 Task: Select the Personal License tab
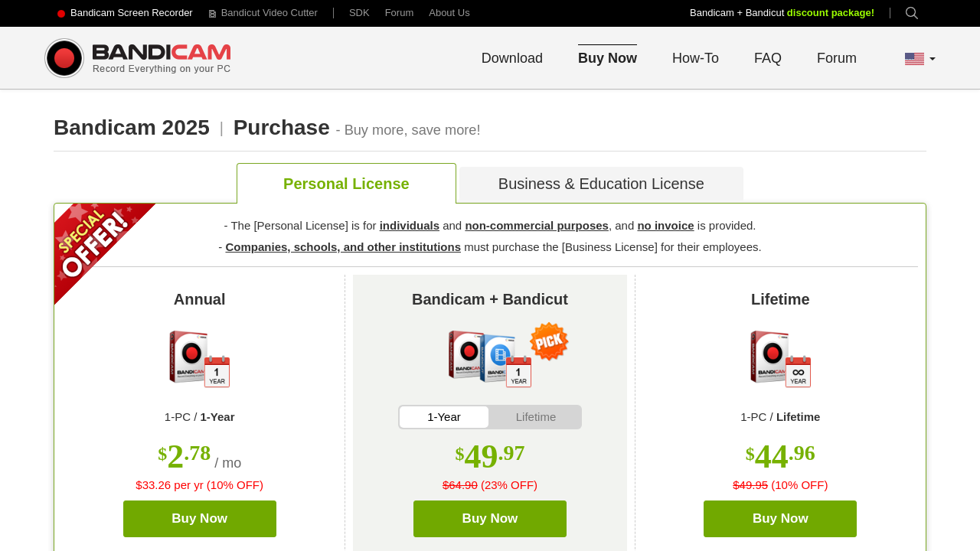coord(346,184)
